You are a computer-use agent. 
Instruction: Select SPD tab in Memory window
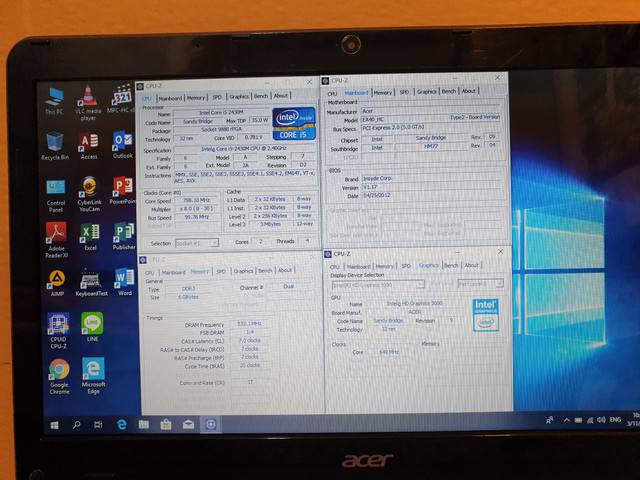(221, 271)
